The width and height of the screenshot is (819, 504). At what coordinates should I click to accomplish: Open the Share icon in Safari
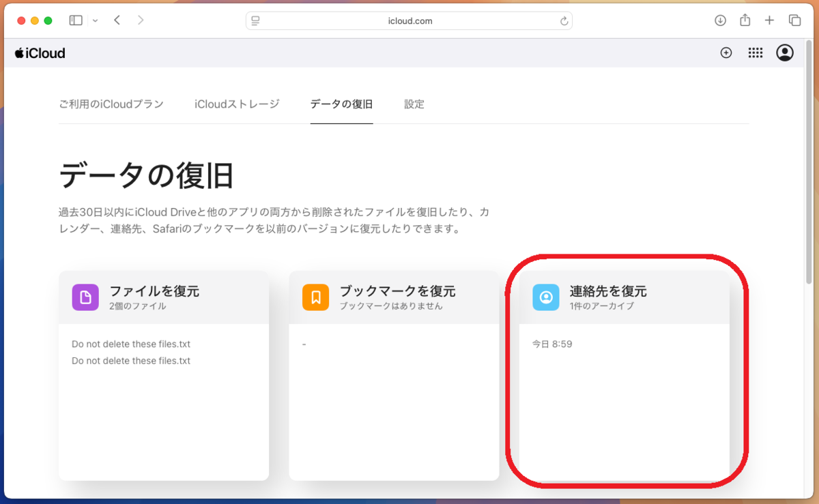pos(745,20)
